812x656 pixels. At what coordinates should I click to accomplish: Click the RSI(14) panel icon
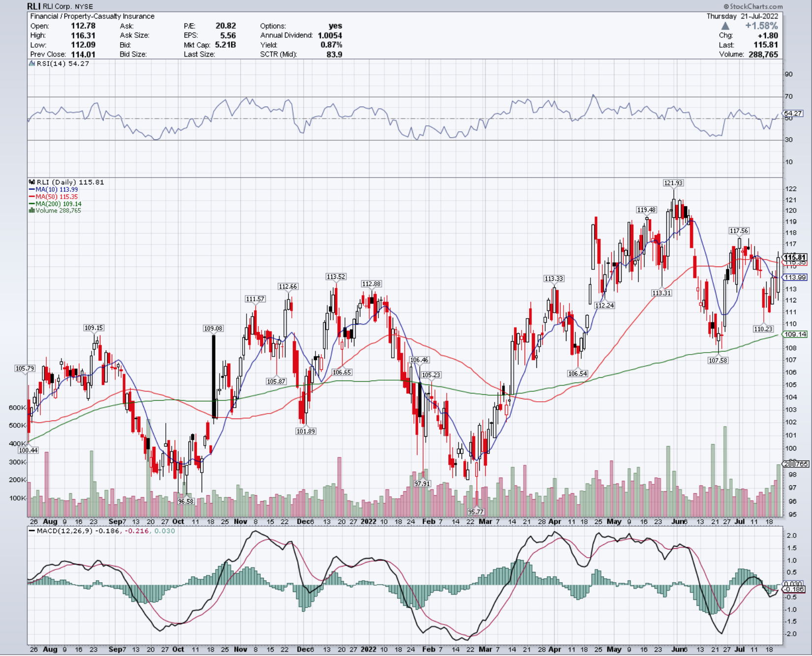[x=31, y=63]
